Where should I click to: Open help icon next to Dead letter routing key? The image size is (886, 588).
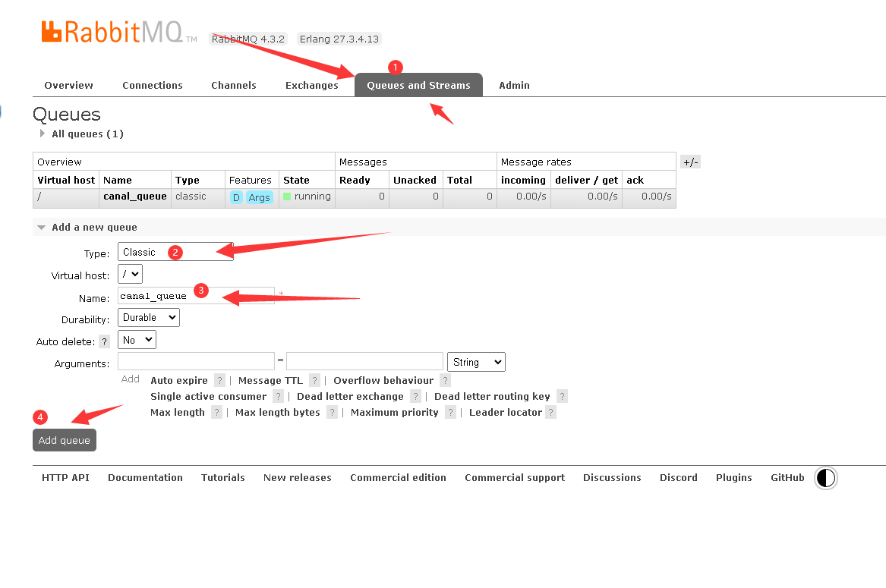point(562,397)
